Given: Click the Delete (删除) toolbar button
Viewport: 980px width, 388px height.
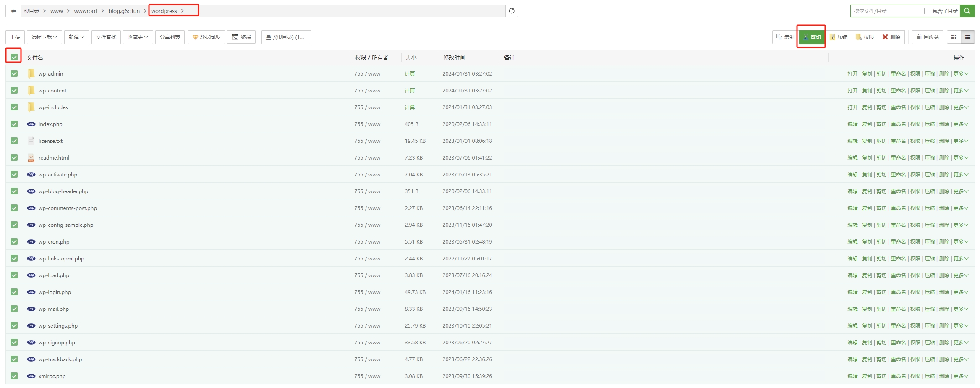Looking at the screenshot, I should pyautogui.click(x=891, y=37).
